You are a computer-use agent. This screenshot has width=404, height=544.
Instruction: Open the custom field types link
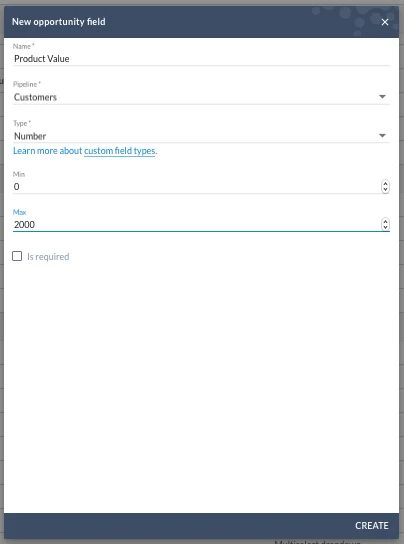click(x=120, y=151)
